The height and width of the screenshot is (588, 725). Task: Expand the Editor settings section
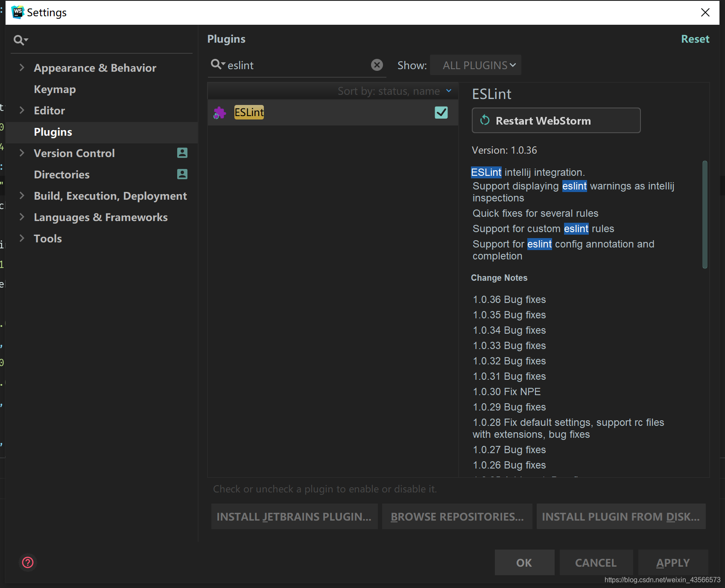pos(22,110)
